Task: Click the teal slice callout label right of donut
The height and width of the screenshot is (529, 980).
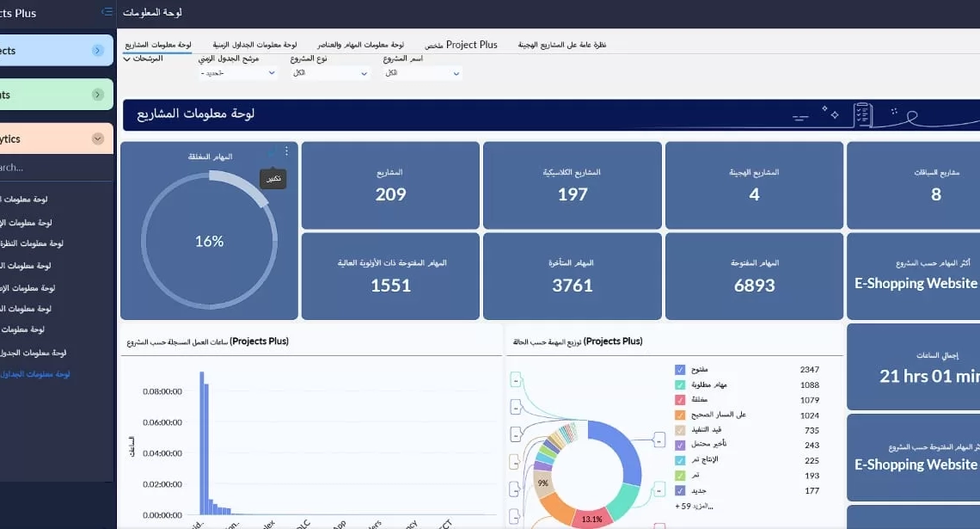Action: coord(658,490)
